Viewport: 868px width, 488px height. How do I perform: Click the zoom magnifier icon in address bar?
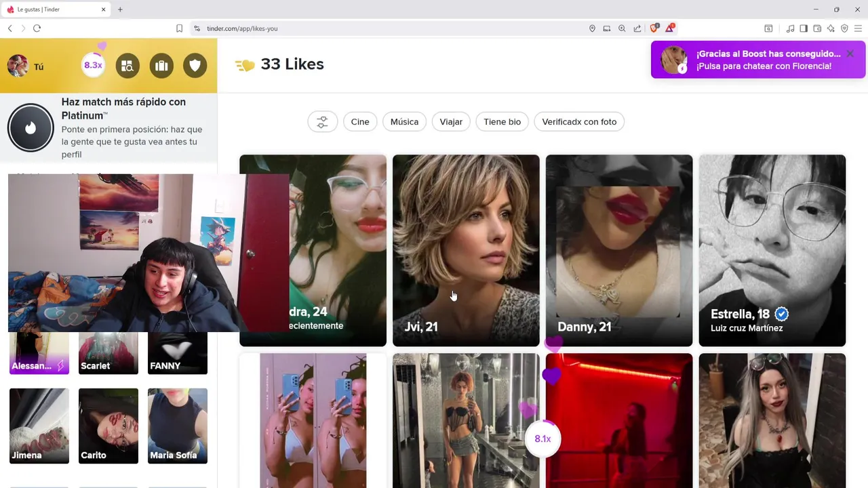tap(622, 28)
